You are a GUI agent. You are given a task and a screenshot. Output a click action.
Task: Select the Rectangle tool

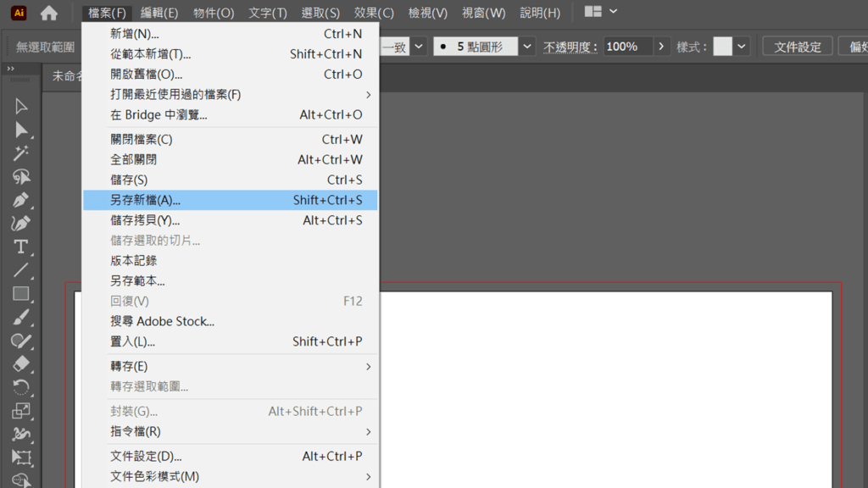coord(21,294)
